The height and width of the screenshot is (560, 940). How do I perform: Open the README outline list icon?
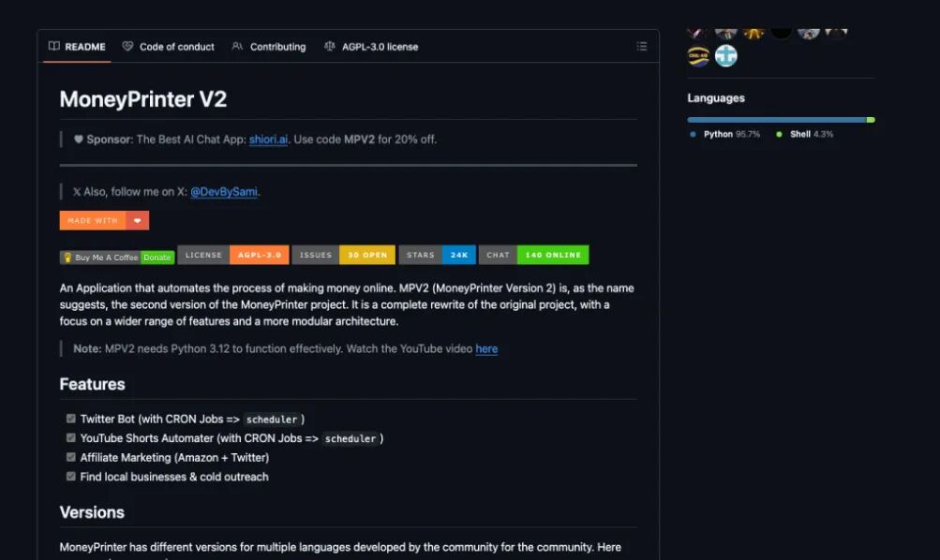[x=641, y=46]
